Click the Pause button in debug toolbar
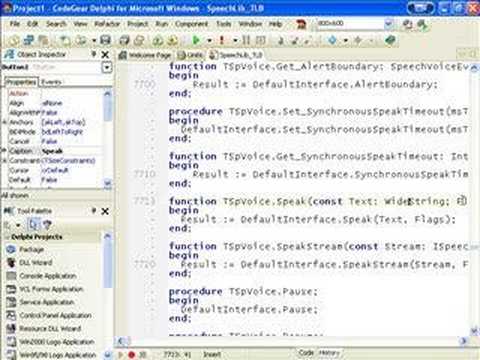The image size is (480, 360). (246, 41)
